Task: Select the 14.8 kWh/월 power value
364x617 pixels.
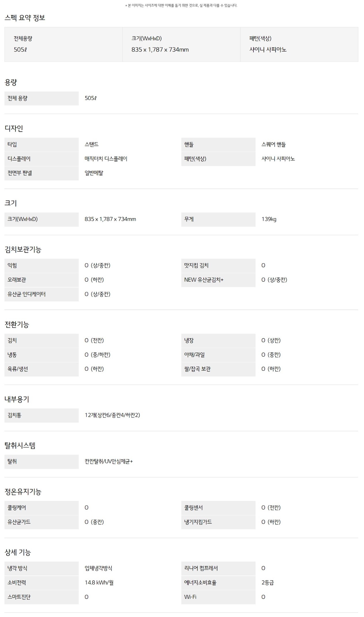Action: 99,582
